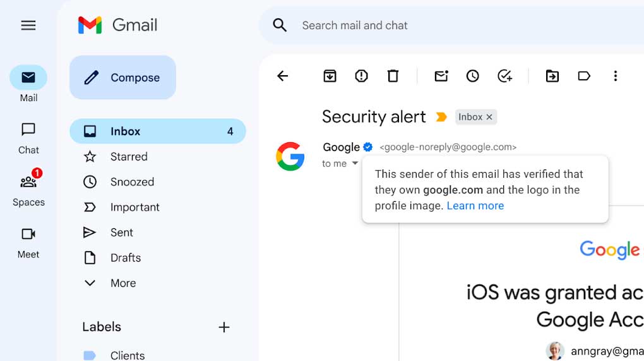
Task: Snooze this email with clock icon
Action: (x=472, y=76)
